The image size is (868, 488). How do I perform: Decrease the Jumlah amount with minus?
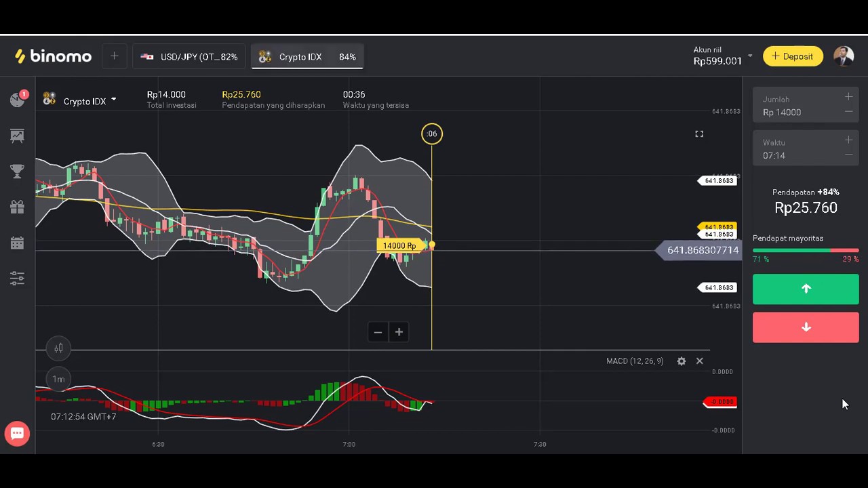click(848, 112)
